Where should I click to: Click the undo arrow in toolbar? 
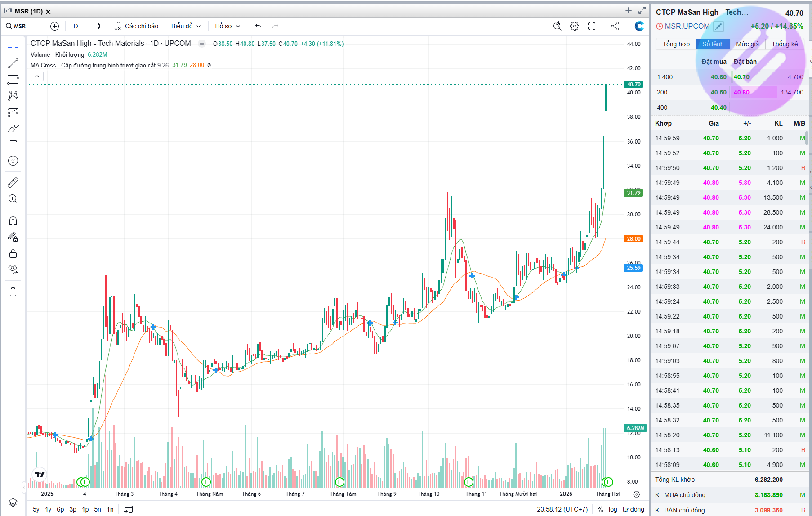tap(258, 26)
